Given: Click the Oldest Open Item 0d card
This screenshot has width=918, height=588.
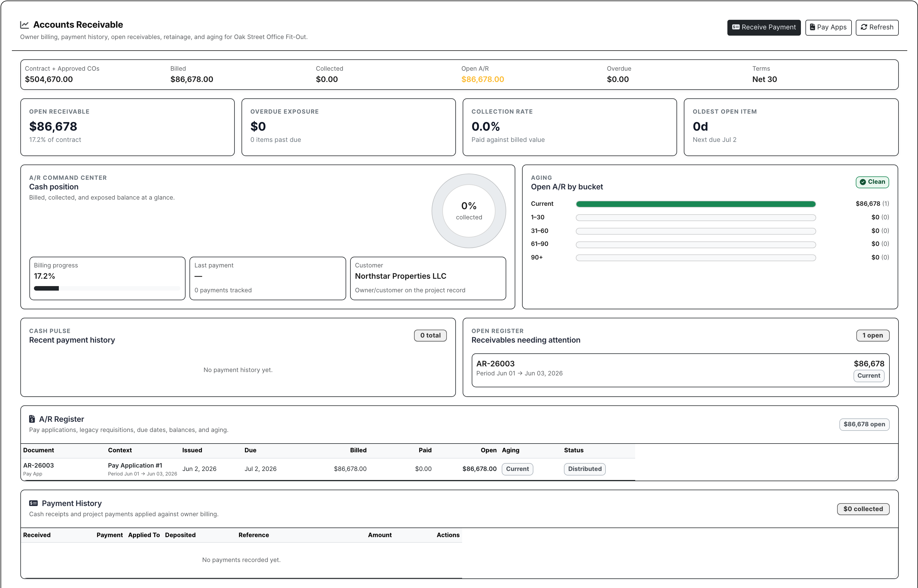Looking at the screenshot, I should pyautogui.click(x=791, y=127).
